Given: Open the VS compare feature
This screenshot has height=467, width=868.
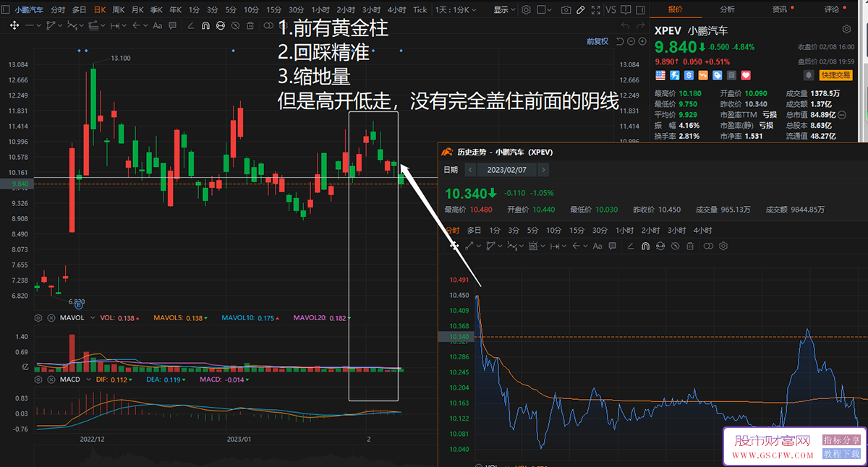Looking at the screenshot, I should (x=611, y=10).
